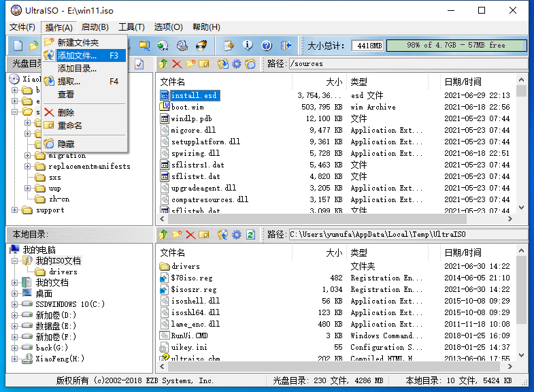534x392 pixels.
Task: Click red X delete in ISO pane toolbar
Action: 177,64
